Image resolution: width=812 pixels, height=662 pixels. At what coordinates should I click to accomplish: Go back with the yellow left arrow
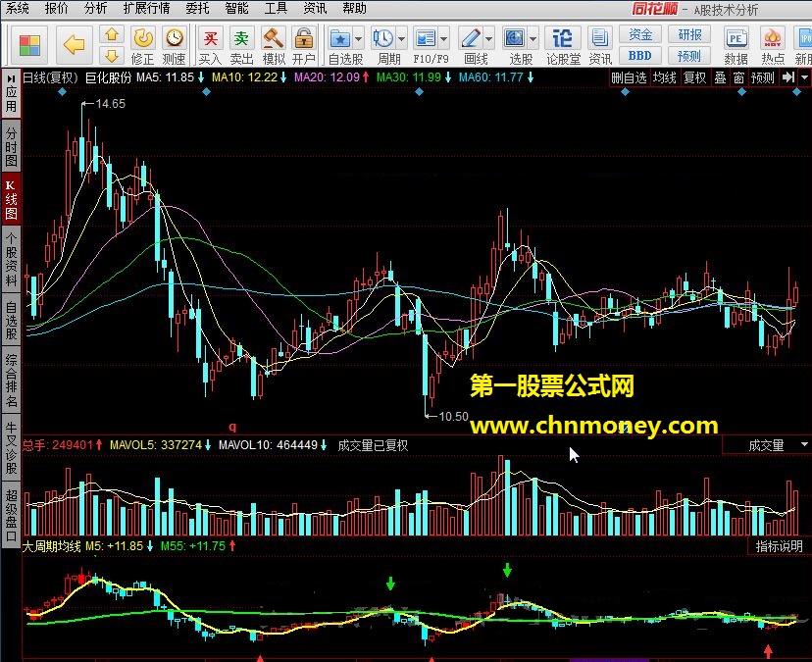74,45
